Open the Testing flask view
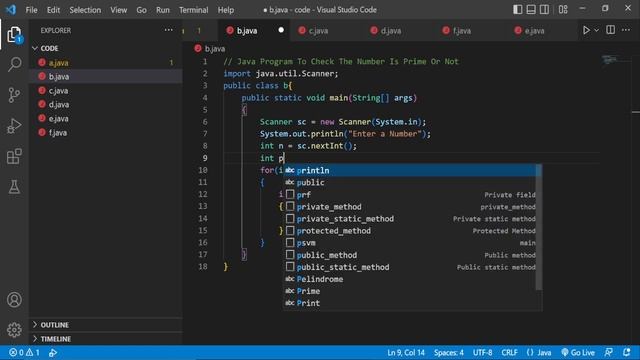The image size is (640, 360). [x=14, y=187]
